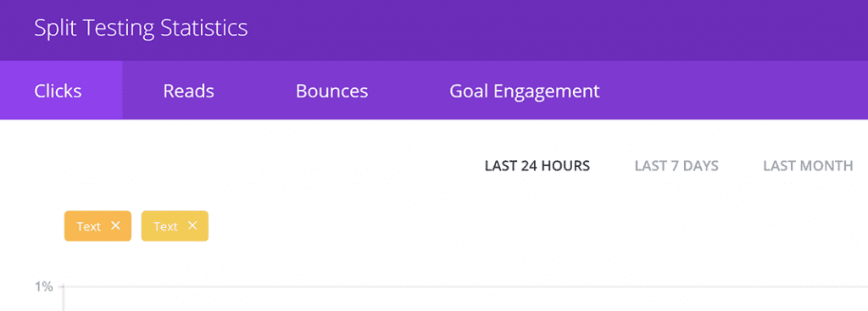Show data for LAST 24 HOURS
Image resolution: width=868 pixels, height=311 pixels.
[537, 165]
